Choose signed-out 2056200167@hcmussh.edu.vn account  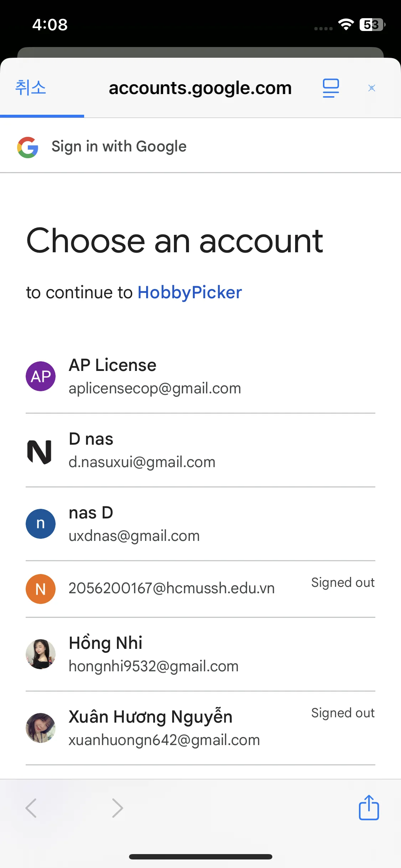[171, 588]
